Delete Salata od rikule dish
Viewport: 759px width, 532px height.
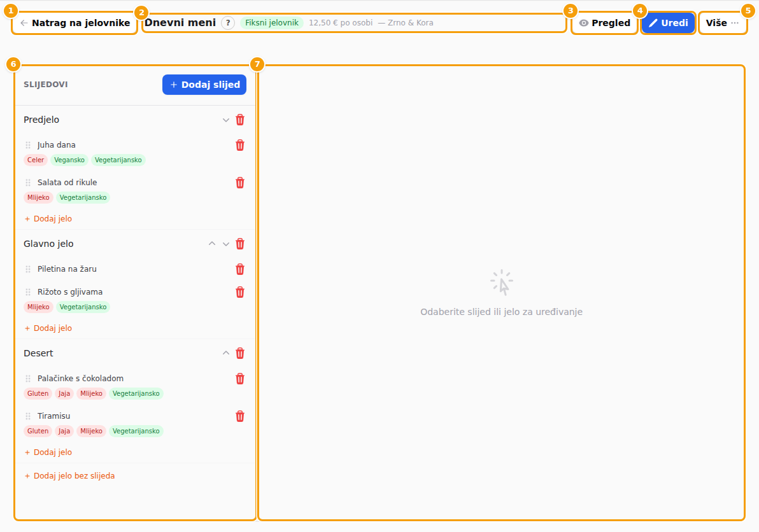239,183
